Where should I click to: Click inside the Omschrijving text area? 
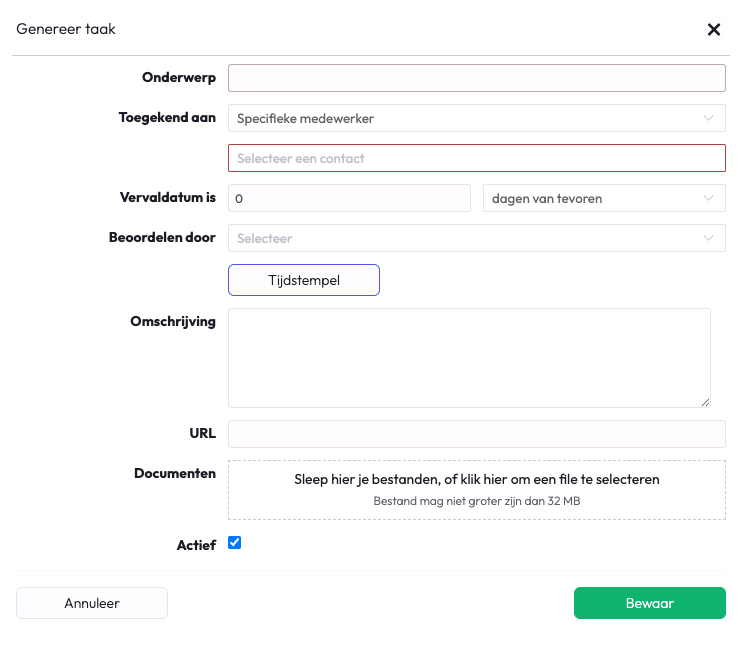coord(469,357)
